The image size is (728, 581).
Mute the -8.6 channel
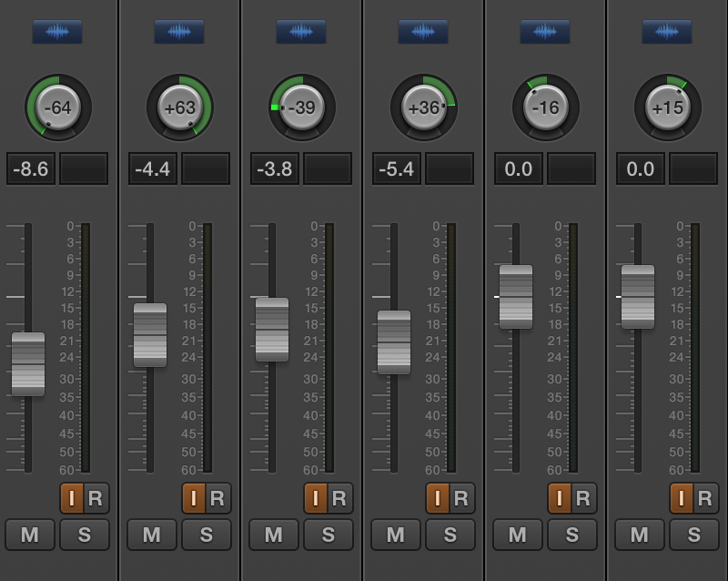point(30,535)
